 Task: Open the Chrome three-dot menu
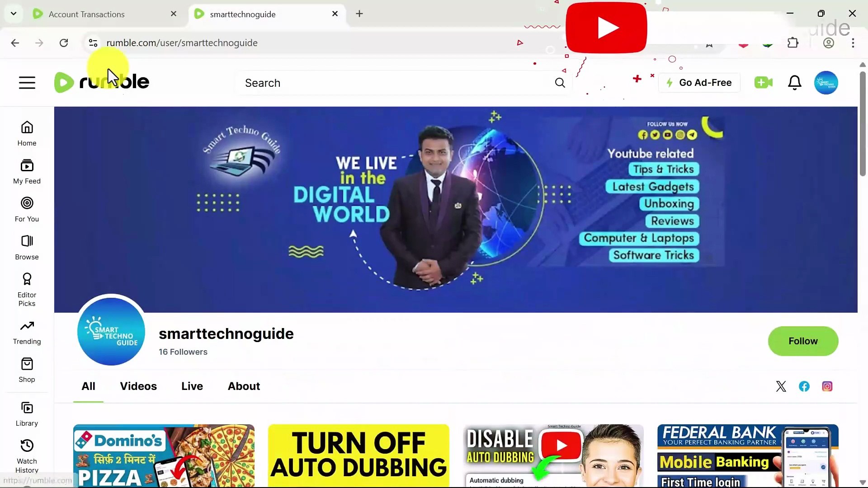point(853,43)
